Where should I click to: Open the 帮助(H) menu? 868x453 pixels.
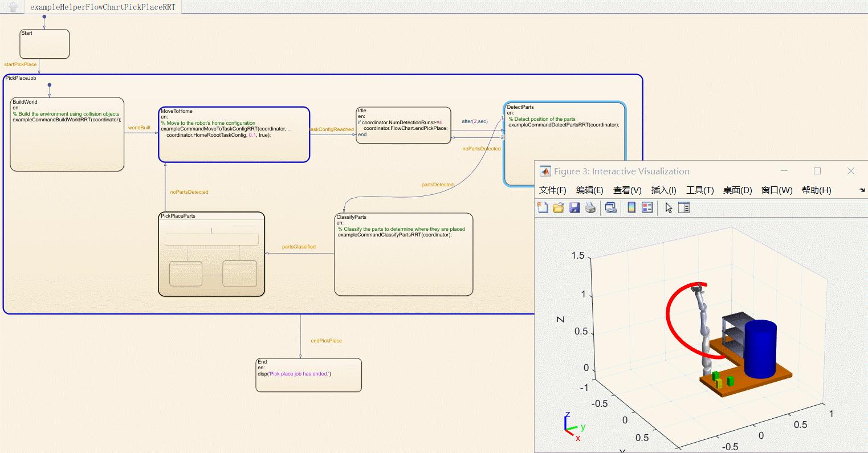point(817,190)
